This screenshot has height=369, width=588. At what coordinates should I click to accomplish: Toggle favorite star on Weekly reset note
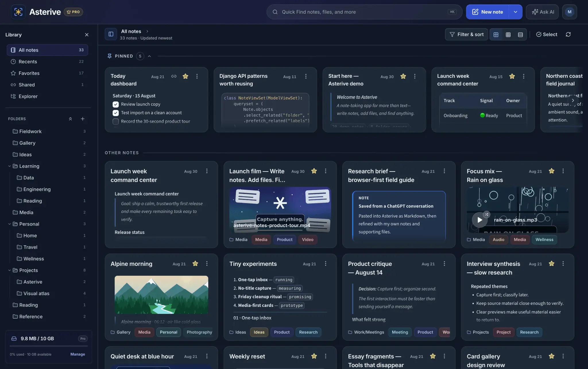(314, 356)
